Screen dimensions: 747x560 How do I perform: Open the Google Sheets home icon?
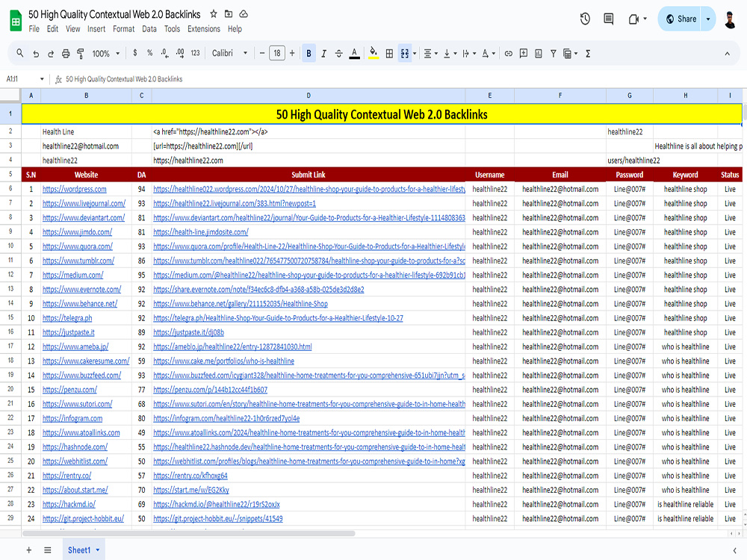click(x=16, y=21)
